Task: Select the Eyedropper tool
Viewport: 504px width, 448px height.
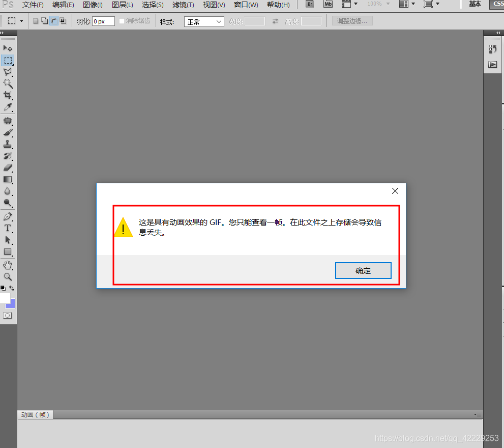Action: [x=8, y=107]
